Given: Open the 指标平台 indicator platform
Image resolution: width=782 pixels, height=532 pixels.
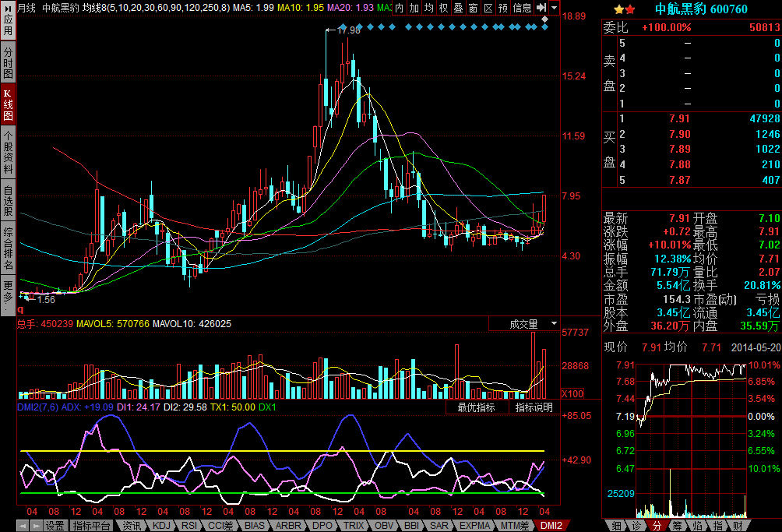Looking at the screenshot, I should click(91, 526).
